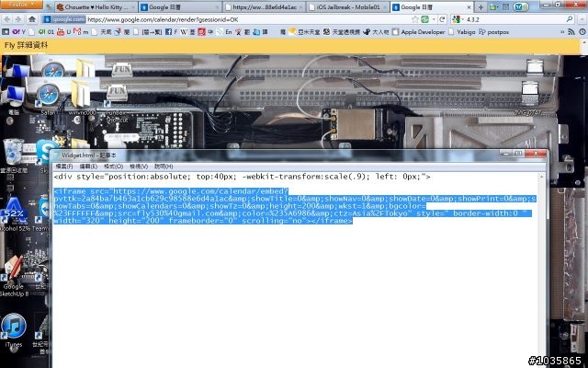Click the blue butterfly add-on icon
This screenshot has width=588, height=368.
click(x=521, y=6)
